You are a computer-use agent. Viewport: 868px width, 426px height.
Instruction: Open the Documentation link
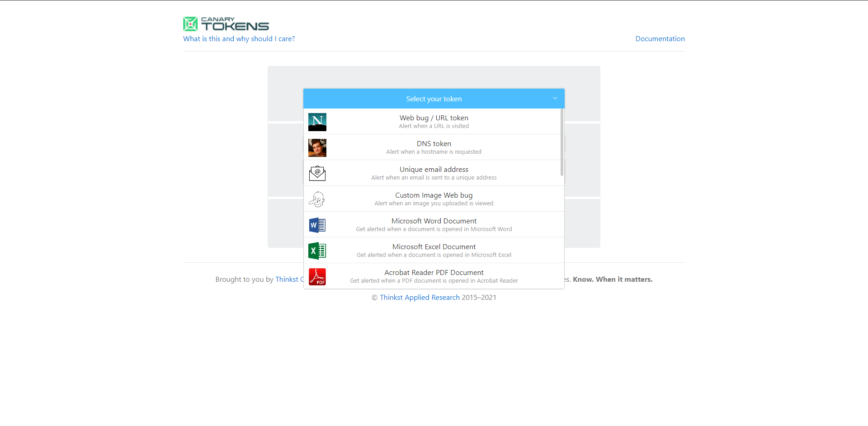pos(660,39)
